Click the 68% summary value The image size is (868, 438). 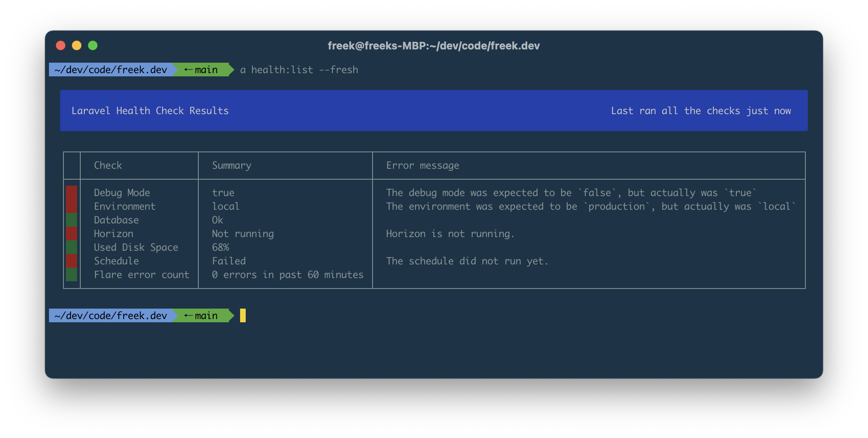pos(220,248)
